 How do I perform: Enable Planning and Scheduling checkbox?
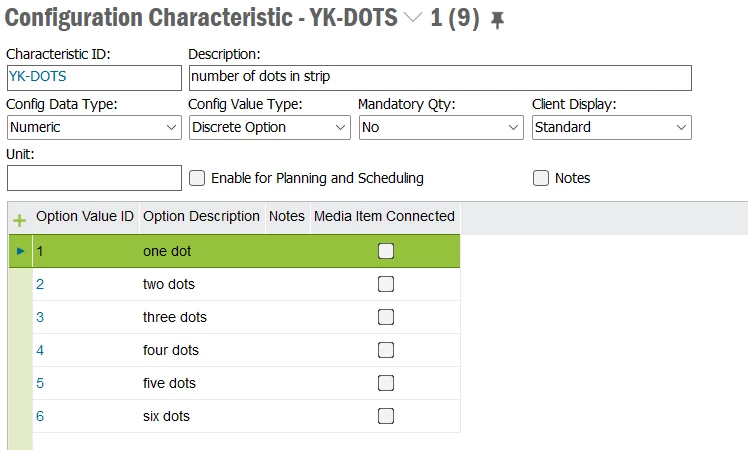coord(197,178)
